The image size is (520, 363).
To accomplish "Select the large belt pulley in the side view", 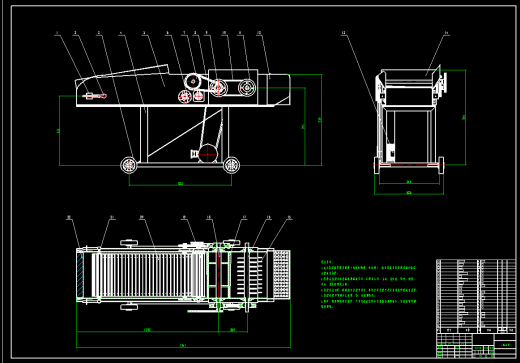I will (193, 81).
